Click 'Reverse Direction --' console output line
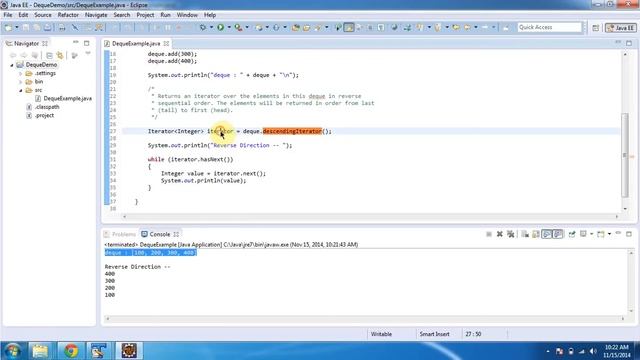The height and width of the screenshot is (360, 640). 137,267
